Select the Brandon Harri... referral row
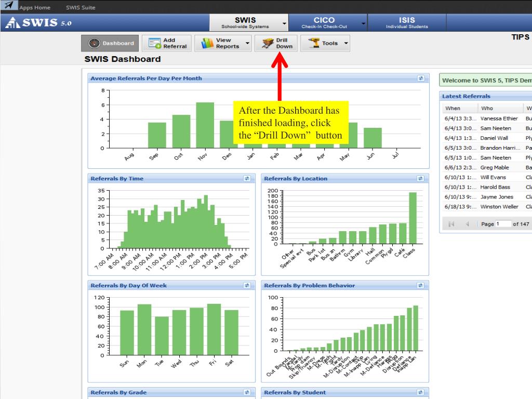This screenshot has width=532, height=399. 487,148
